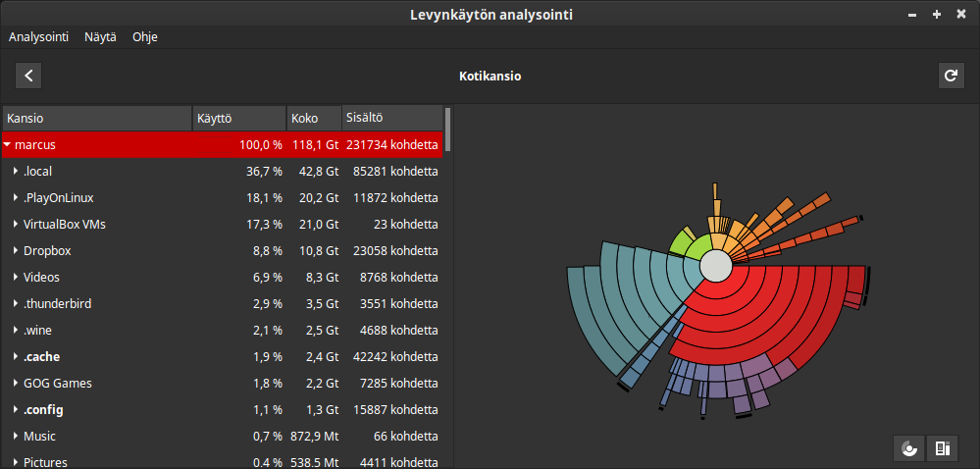Open the Analysointi menu
This screenshot has width=980, height=469.
click(x=38, y=36)
